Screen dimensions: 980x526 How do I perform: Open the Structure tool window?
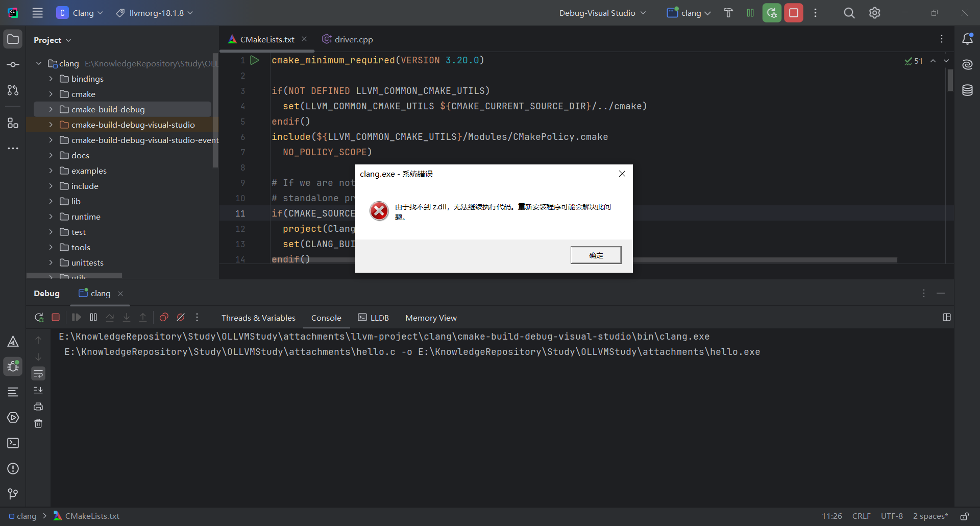pyautogui.click(x=13, y=123)
